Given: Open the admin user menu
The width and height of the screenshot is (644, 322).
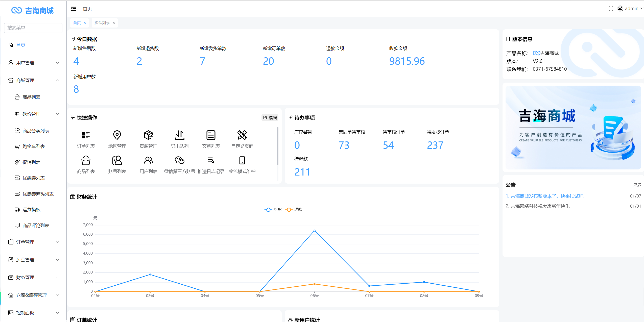Looking at the screenshot, I should (x=630, y=9).
